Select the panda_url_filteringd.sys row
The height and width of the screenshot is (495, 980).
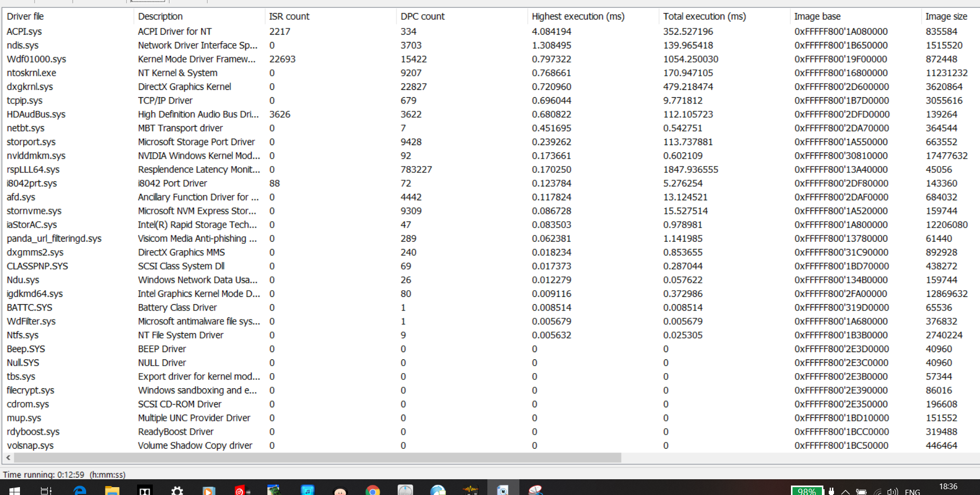(491, 238)
